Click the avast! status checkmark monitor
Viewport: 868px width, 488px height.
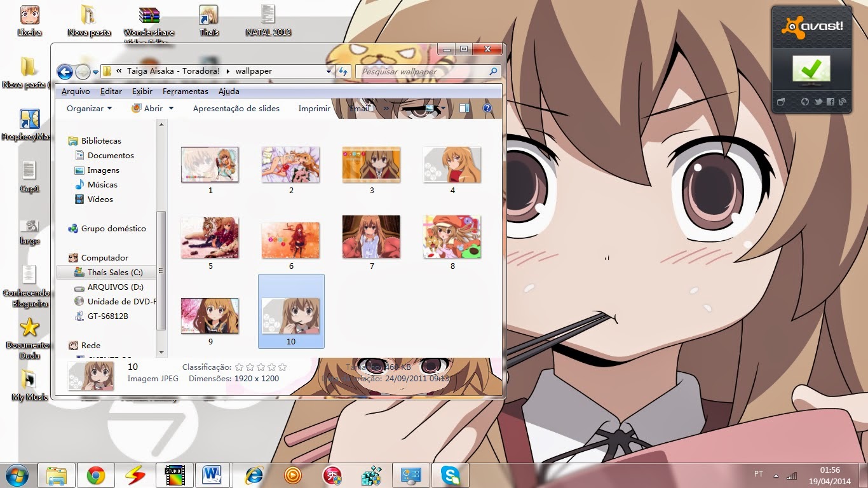(811, 70)
